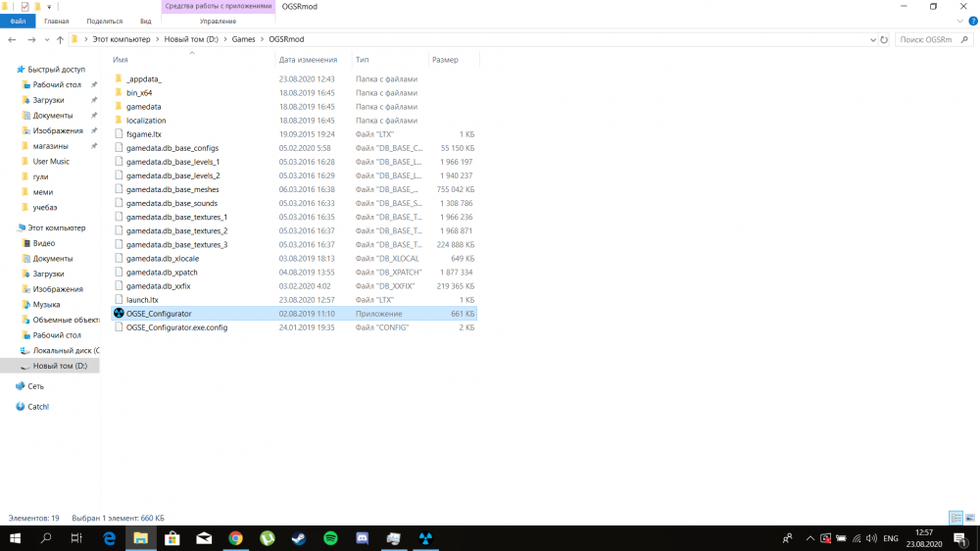Click the Games breadcrumb in address bar
Screen dimensions: 980x551
[x=243, y=39]
